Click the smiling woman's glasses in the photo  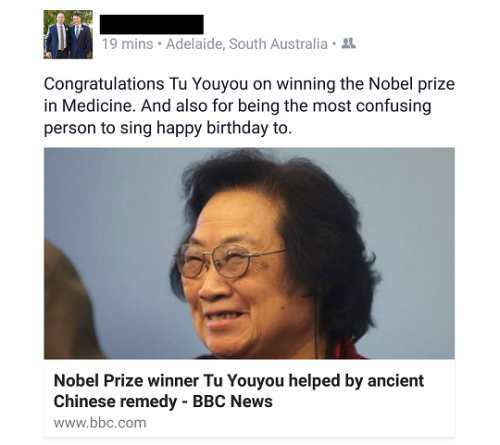tap(227, 261)
